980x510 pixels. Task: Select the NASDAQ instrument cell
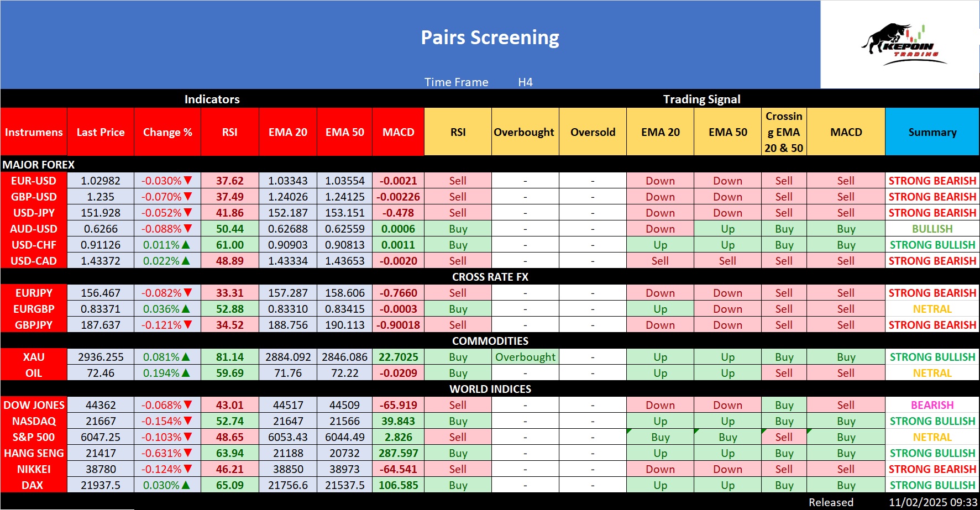[x=34, y=421]
